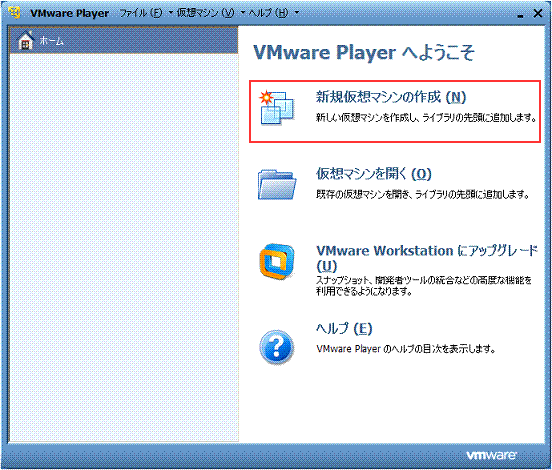Click the new virtual machine creation icon

click(277, 108)
